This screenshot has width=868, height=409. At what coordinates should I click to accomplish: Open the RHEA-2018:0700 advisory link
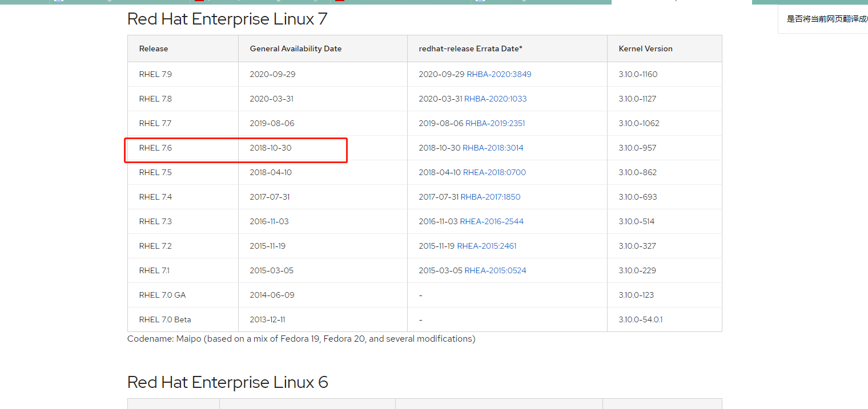pos(495,172)
